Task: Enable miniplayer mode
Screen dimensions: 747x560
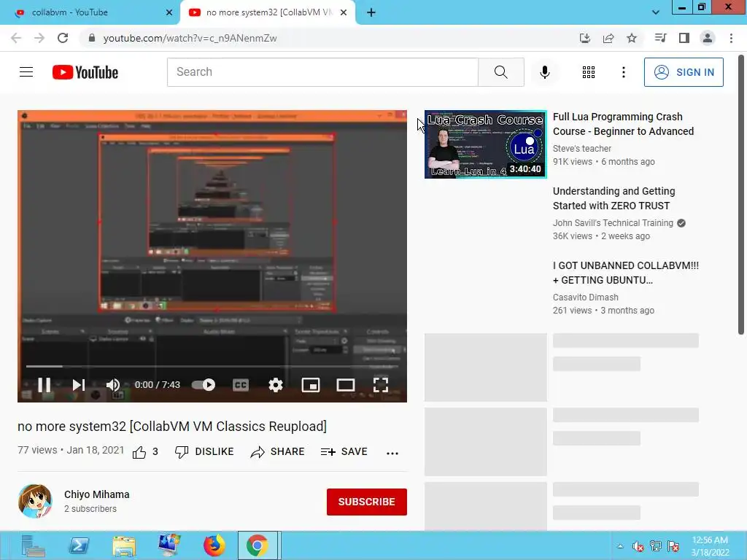Action: point(311,385)
